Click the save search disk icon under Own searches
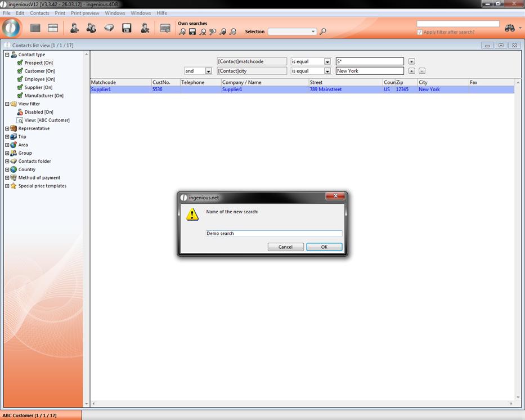 (x=192, y=32)
